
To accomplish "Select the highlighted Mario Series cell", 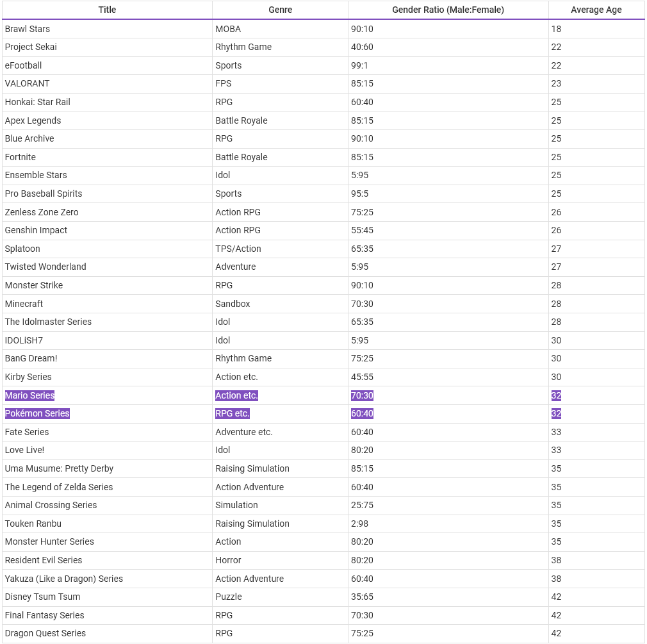I will 107,395.
